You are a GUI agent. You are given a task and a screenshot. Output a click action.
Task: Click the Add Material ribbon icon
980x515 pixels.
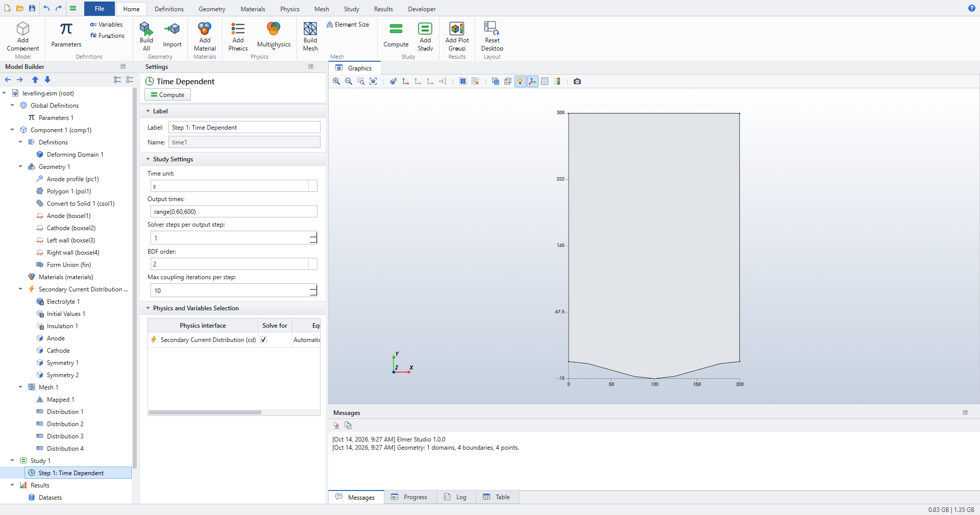point(205,36)
